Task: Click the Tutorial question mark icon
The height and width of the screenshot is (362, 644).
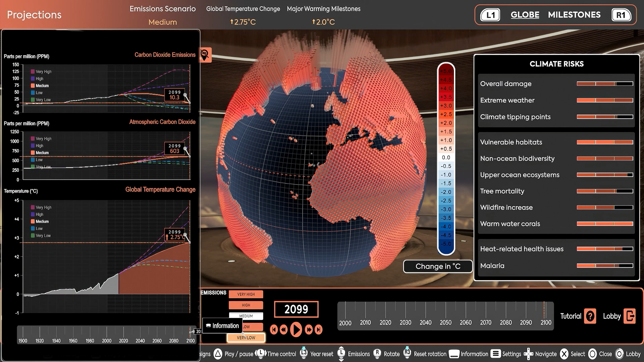Action: [590, 316]
